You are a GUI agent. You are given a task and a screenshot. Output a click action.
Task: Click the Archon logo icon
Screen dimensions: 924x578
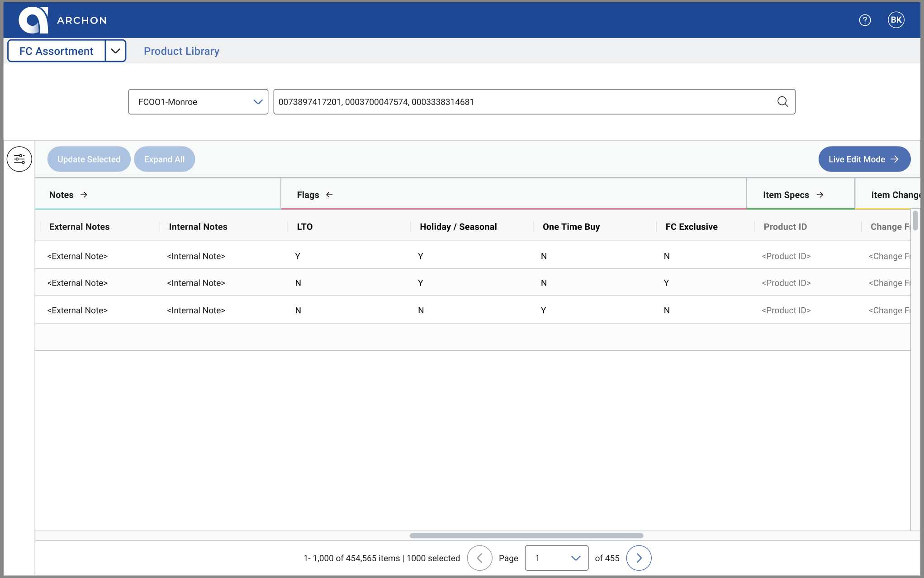click(33, 20)
